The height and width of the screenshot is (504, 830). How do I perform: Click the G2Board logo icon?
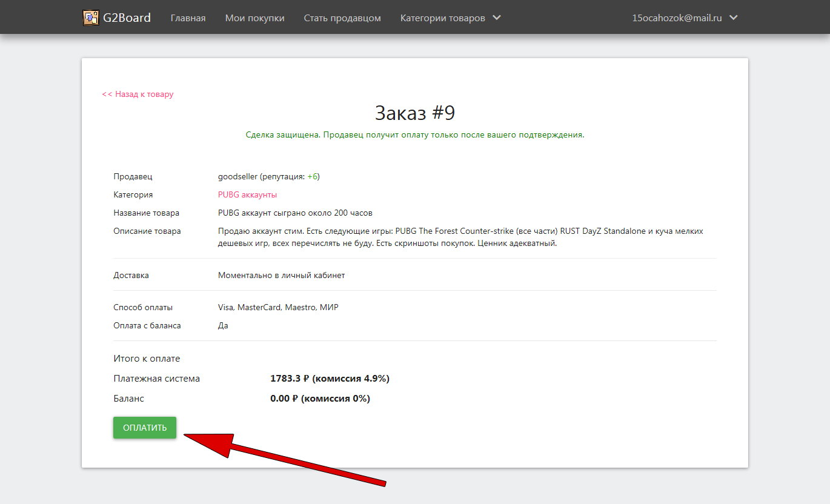tap(91, 18)
